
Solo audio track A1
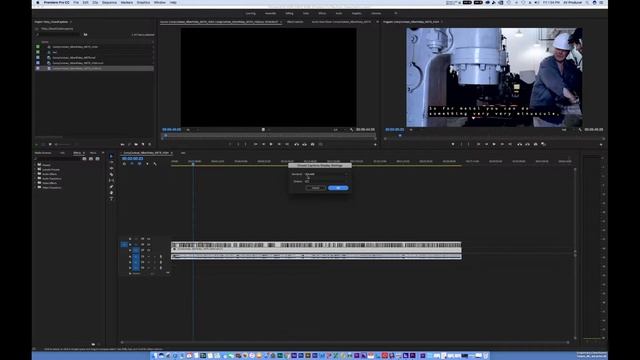pyautogui.click(x=154, y=257)
